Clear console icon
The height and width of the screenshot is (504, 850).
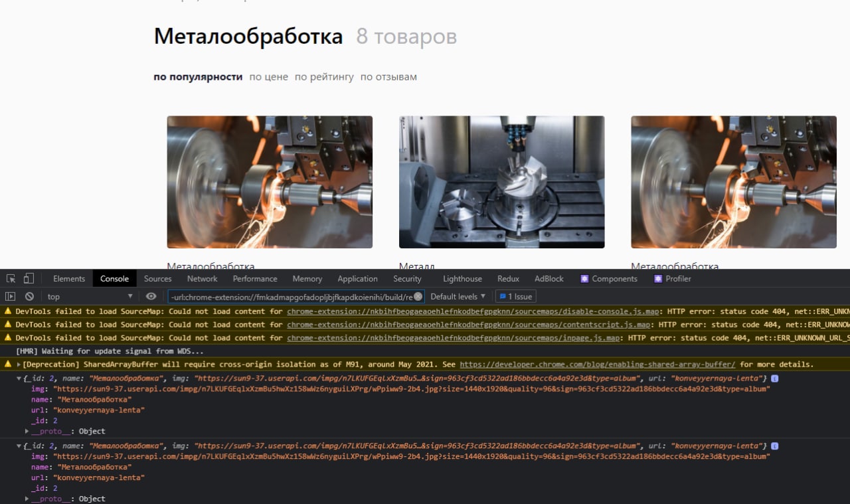click(x=29, y=297)
